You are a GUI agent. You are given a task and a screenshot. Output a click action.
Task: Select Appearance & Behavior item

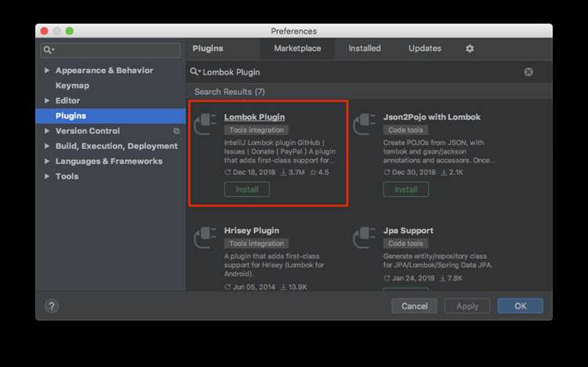[104, 71]
